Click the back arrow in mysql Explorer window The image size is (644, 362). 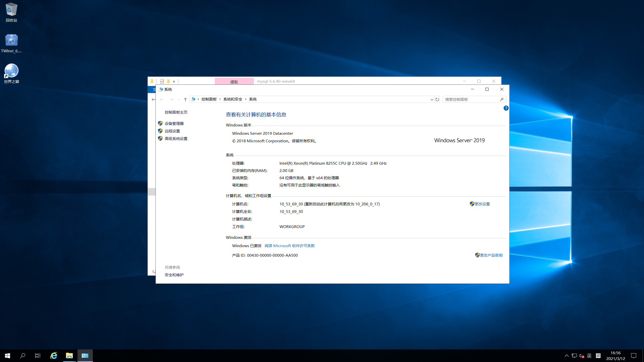(153, 100)
